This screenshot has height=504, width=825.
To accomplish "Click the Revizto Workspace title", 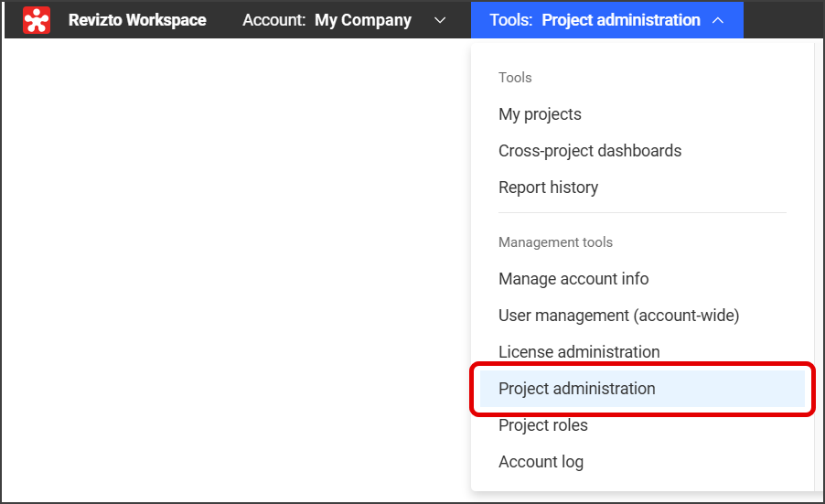I will coord(137,20).
